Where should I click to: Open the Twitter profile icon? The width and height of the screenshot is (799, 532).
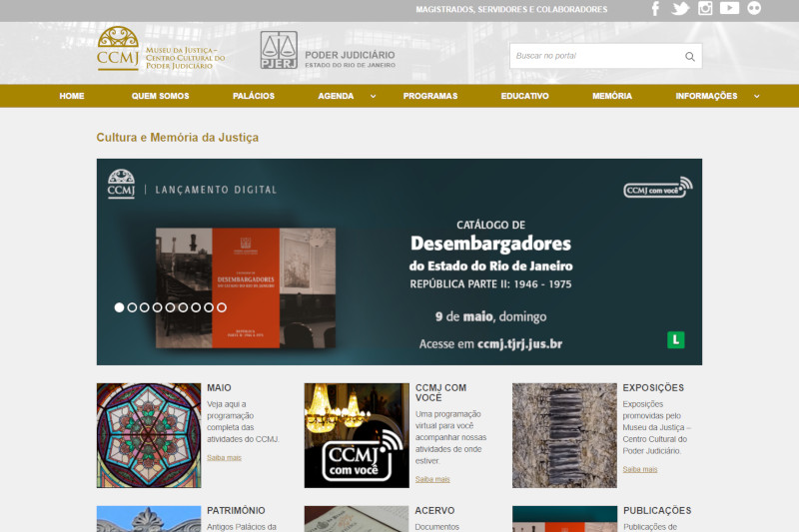coord(680,9)
